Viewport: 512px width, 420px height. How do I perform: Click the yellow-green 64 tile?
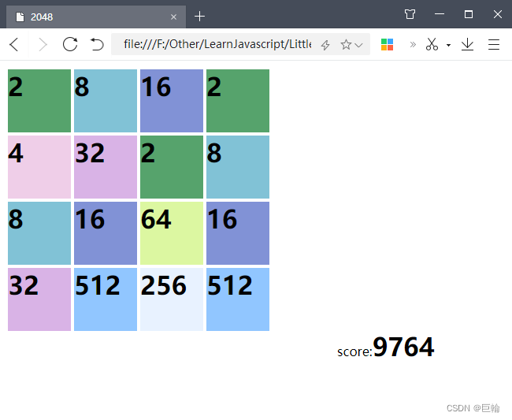click(x=172, y=233)
